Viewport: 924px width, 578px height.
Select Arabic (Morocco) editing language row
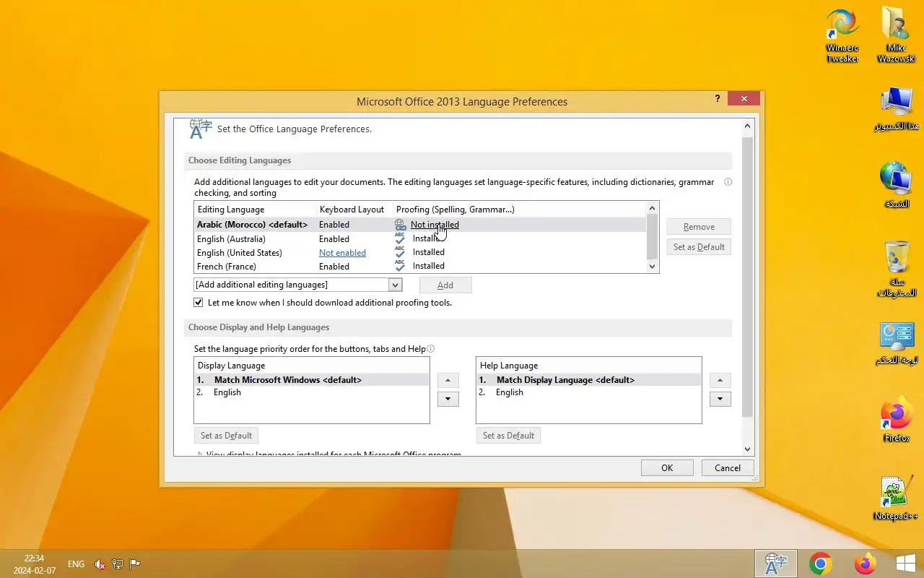(x=420, y=225)
